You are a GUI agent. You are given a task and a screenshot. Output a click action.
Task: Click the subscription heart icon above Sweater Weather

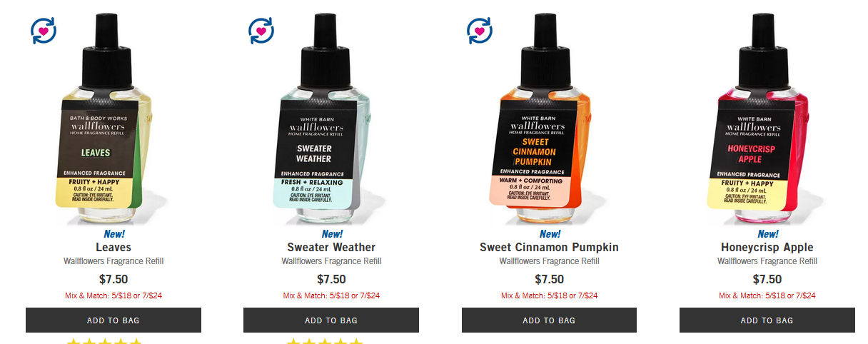(x=261, y=31)
